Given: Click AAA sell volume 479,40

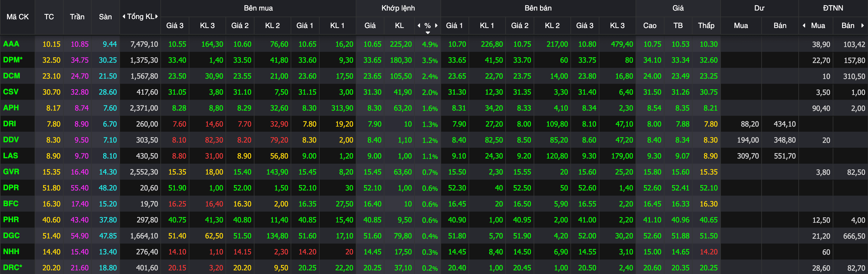Looking at the screenshot, I should point(622,44).
